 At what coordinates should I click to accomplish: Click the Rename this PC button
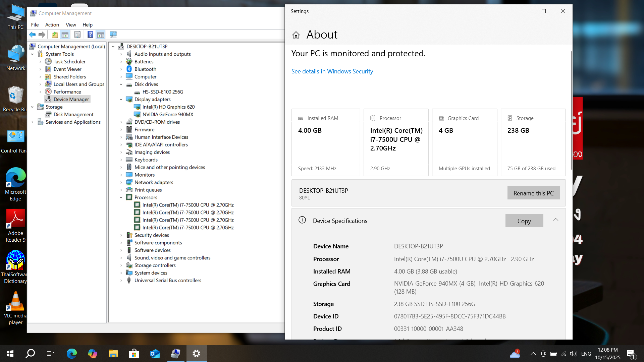pos(533,193)
